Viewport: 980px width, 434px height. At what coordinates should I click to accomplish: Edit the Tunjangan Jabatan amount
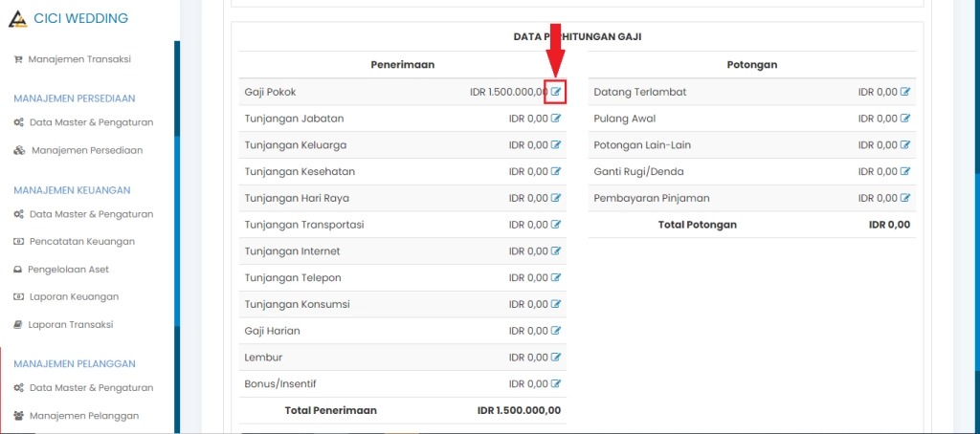point(556,118)
